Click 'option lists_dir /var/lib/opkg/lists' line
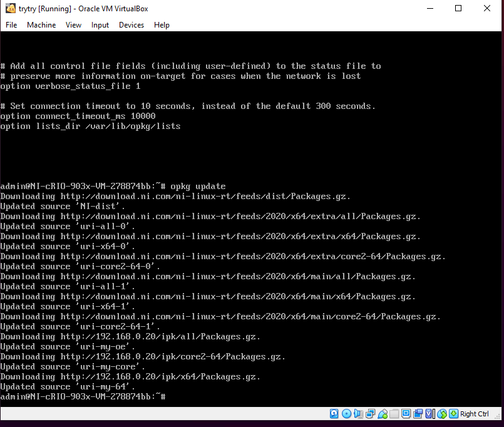504x427 pixels. tap(90, 126)
